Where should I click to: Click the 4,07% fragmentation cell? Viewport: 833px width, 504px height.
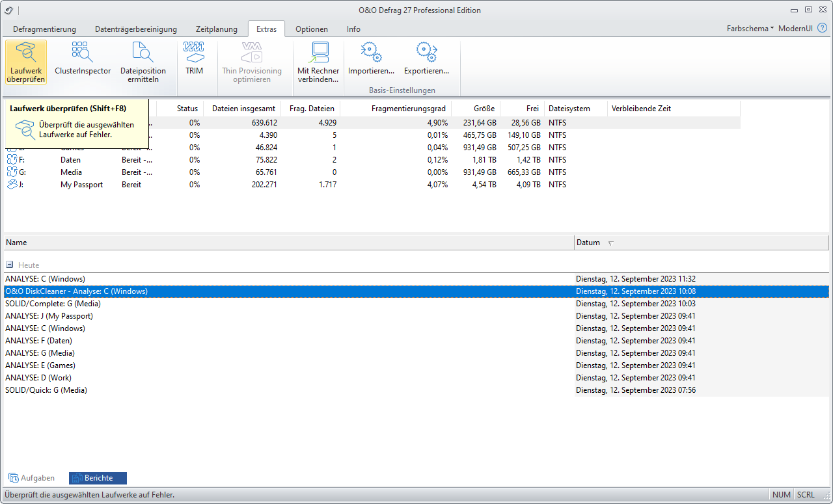pos(437,185)
